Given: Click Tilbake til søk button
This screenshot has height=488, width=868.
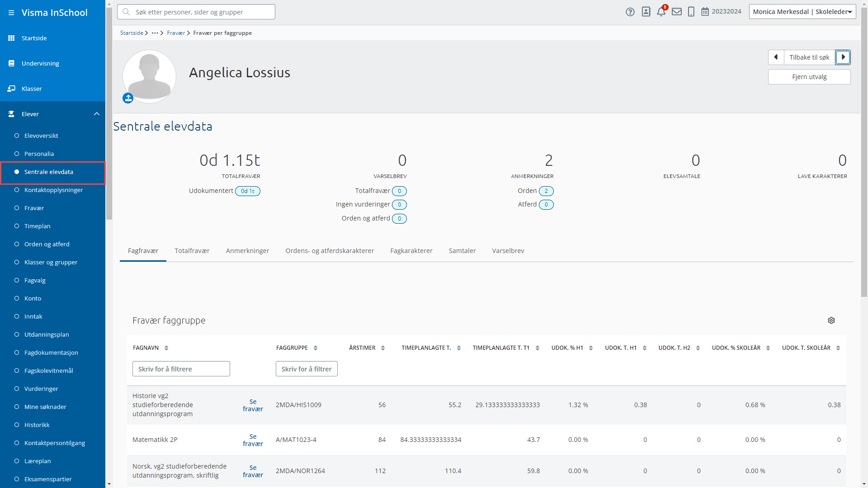Looking at the screenshot, I should pos(809,57).
